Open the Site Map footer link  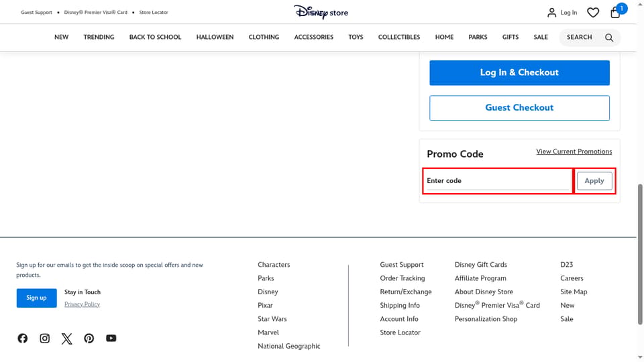pos(574,292)
